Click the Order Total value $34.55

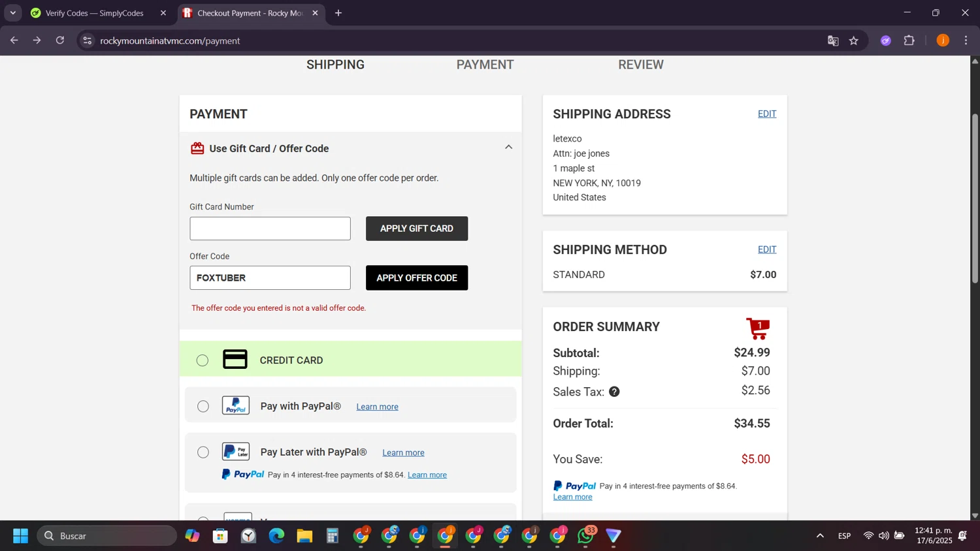tap(752, 424)
